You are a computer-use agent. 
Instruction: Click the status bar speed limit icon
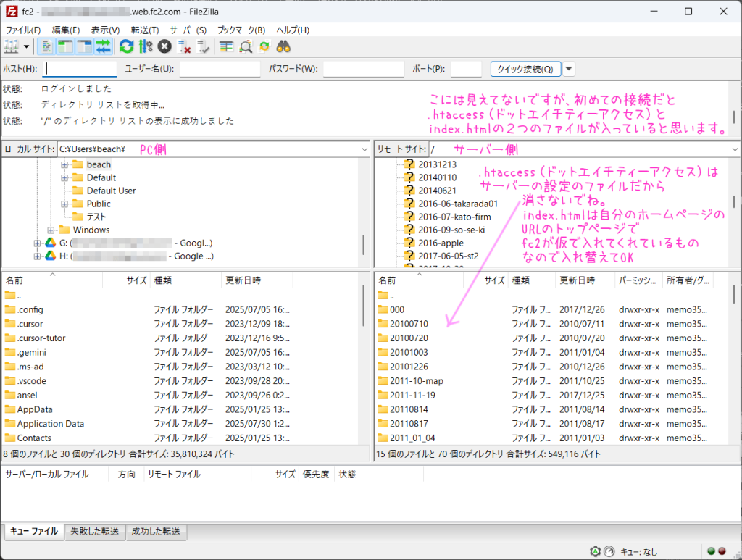click(609, 551)
